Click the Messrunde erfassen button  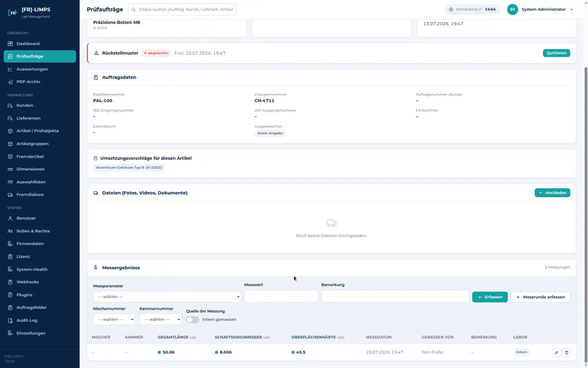click(540, 297)
